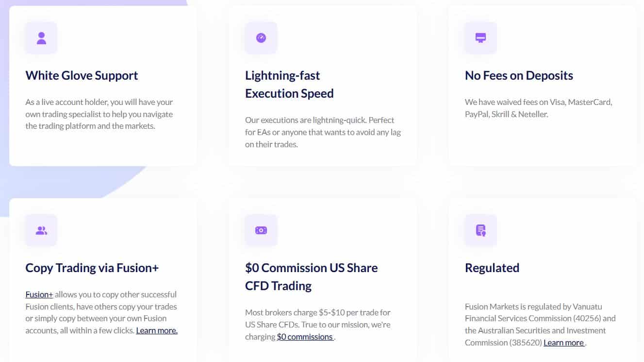Viewport: 644px width, 362px height.
Task: Click the certificate icon above Regulated
Action: pos(481,230)
